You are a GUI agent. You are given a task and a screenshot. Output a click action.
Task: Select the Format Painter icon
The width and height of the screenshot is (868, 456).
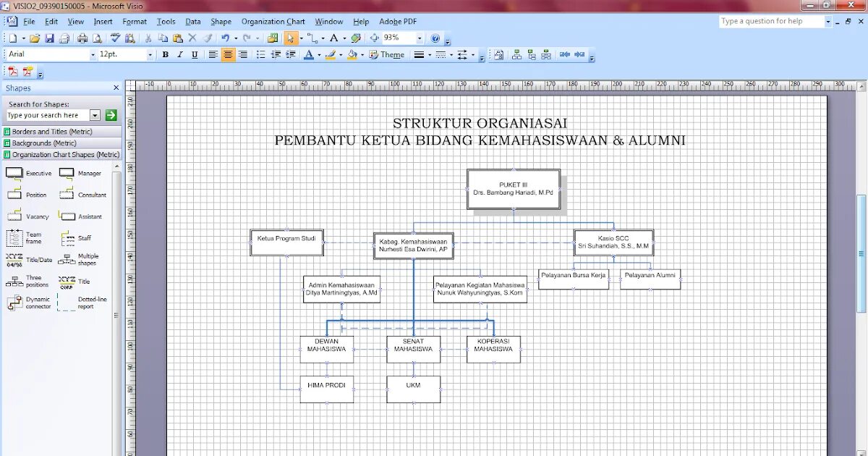coord(208,38)
